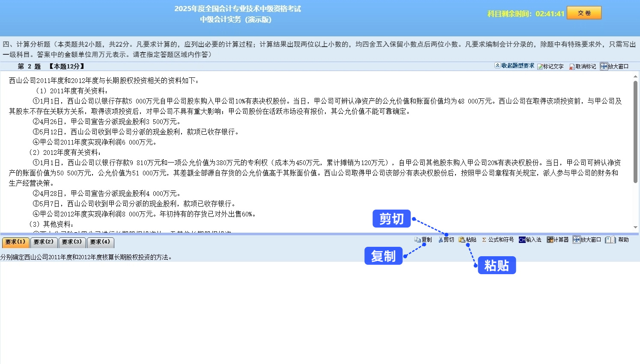Click the 剪切 (cut) scissors icon
The height and width of the screenshot is (364, 640).
tap(446, 240)
